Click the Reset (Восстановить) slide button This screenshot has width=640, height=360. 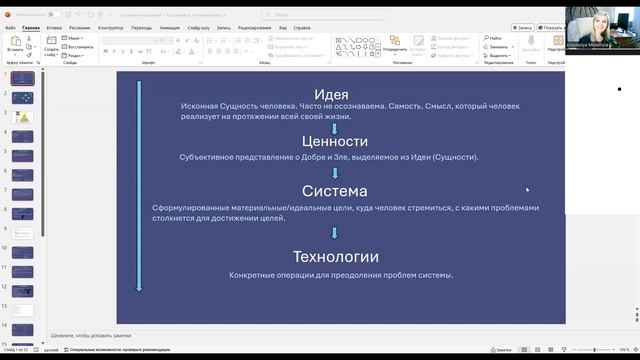coord(78,47)
